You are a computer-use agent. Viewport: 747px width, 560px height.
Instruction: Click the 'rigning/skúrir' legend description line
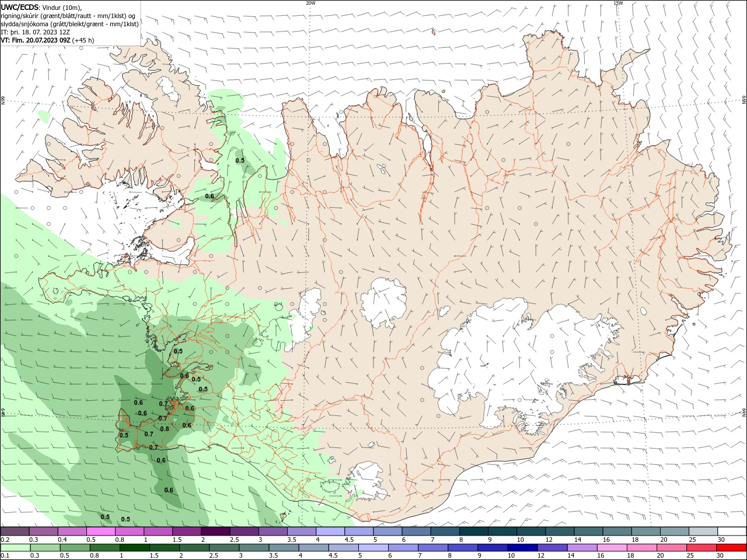[x=69, y=16]
